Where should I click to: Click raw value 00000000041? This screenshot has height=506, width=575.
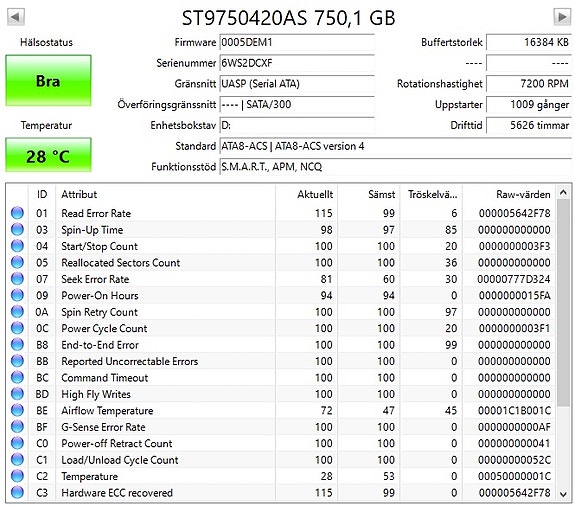514,443
